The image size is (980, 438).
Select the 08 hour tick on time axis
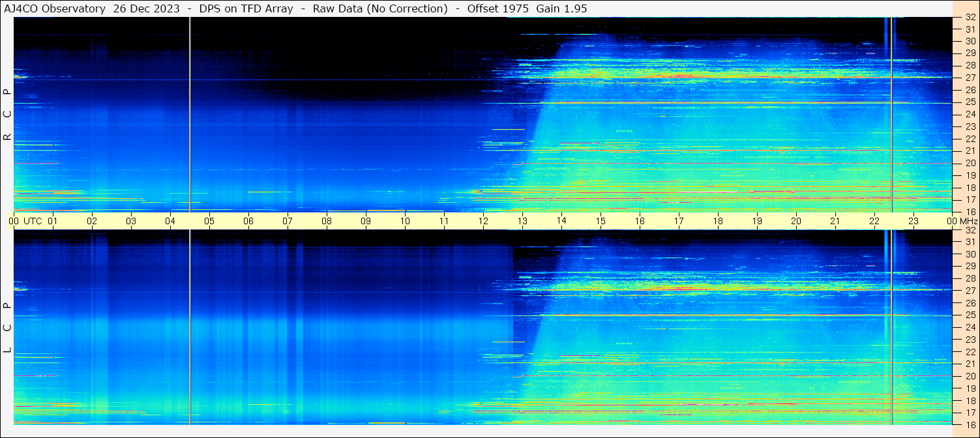click(x=327, y=221)
